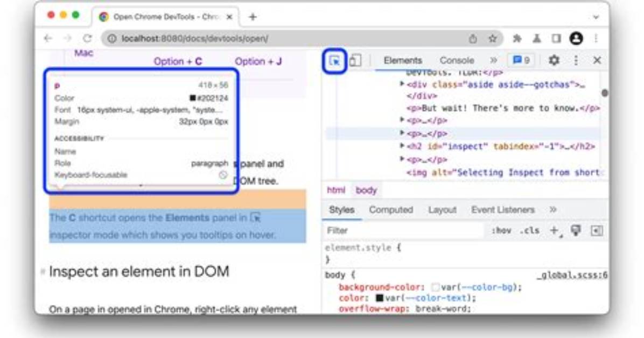
Task: Expand the highlighted selected p node
Action: (x=402, y=133)
